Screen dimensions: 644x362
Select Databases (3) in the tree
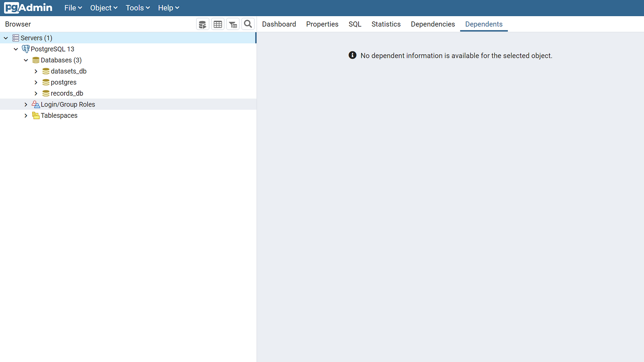[x=61, y=60]
